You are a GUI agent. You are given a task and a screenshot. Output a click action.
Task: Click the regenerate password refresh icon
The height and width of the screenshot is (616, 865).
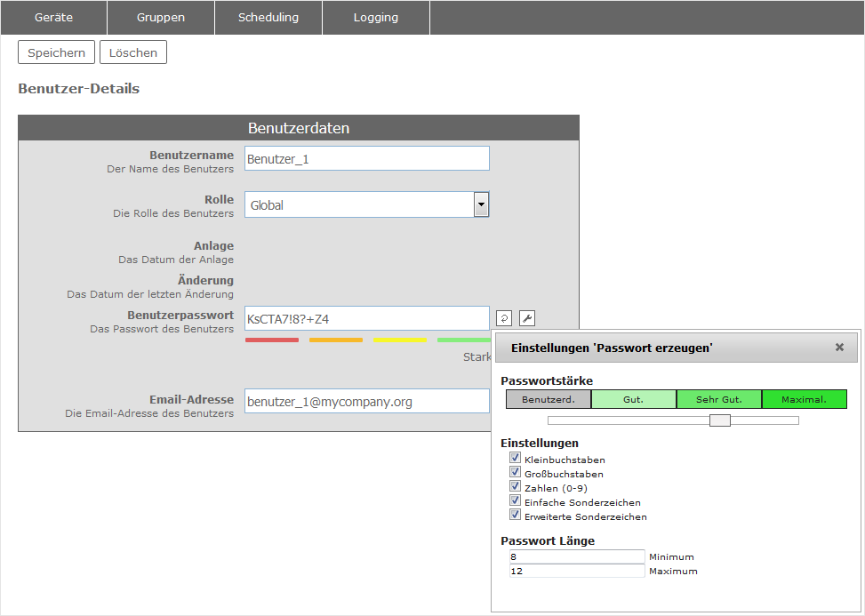coord(504,318)
